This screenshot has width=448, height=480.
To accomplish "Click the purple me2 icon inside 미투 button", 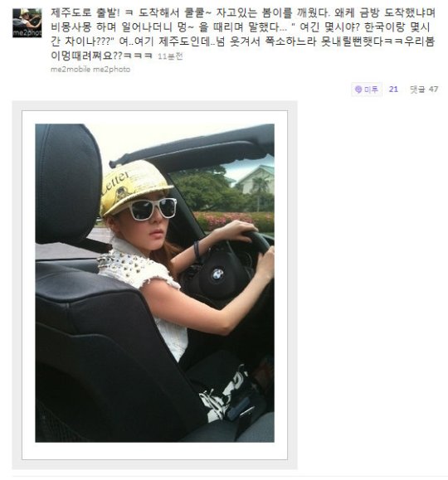I will (358, 90).
